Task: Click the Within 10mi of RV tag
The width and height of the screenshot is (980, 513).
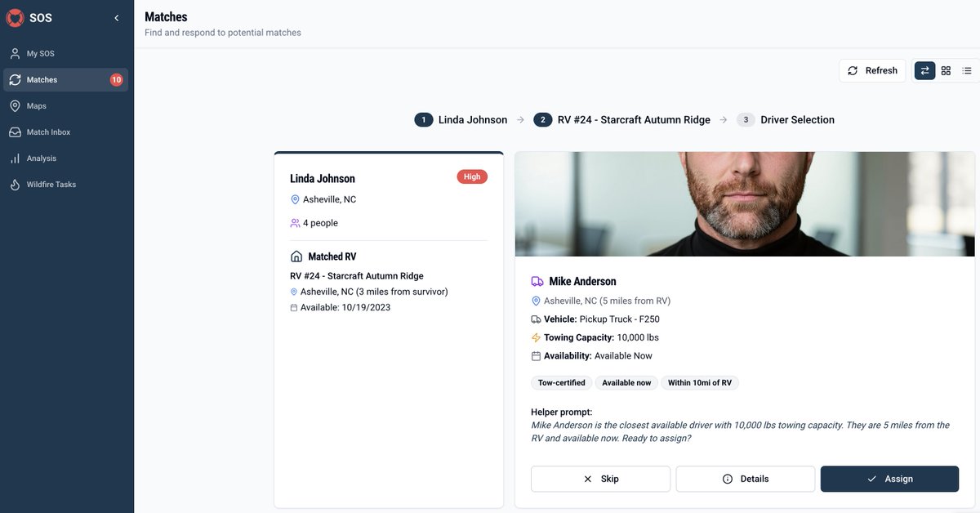Action: pos(700,383)
